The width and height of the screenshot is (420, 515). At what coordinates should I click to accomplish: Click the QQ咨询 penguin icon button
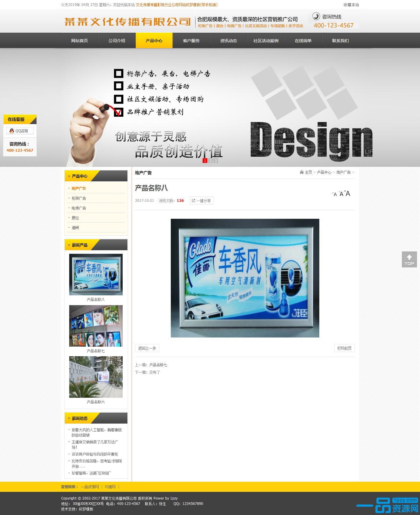pos(20,131)
